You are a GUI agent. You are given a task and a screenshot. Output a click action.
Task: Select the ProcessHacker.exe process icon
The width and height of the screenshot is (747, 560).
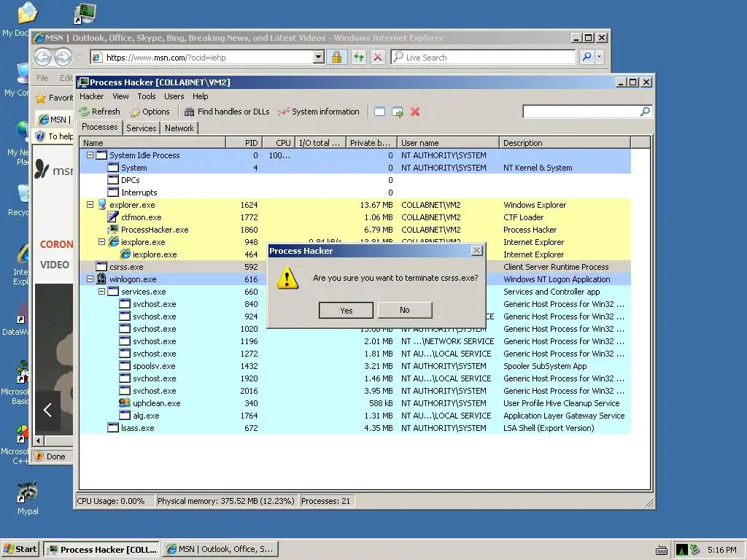pyautogui.click(x=113, y=230)
